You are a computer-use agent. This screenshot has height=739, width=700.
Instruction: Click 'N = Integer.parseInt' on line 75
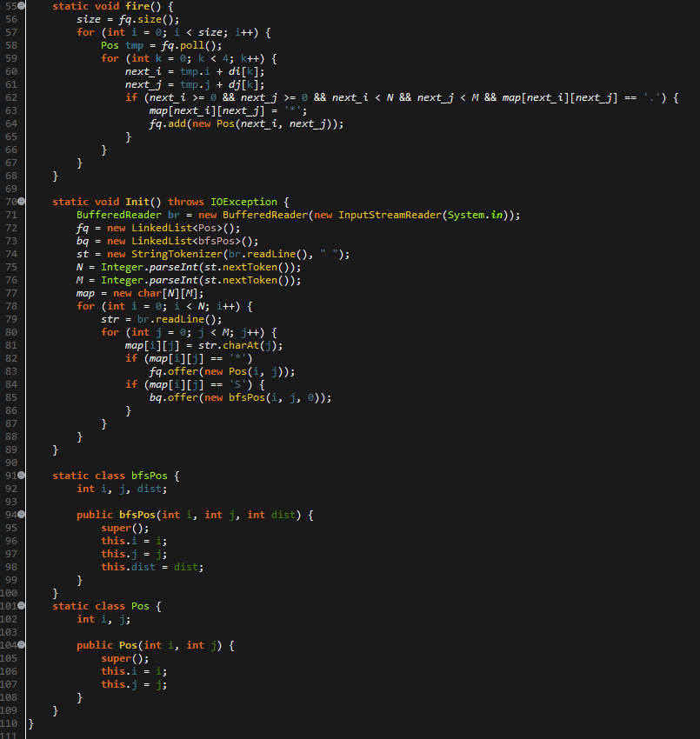click(x=137, y=267)
